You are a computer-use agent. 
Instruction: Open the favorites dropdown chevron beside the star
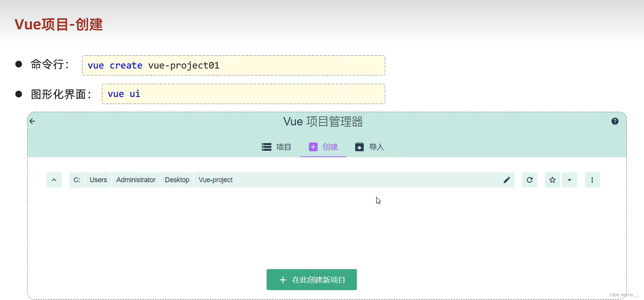[x=570, y=180]
